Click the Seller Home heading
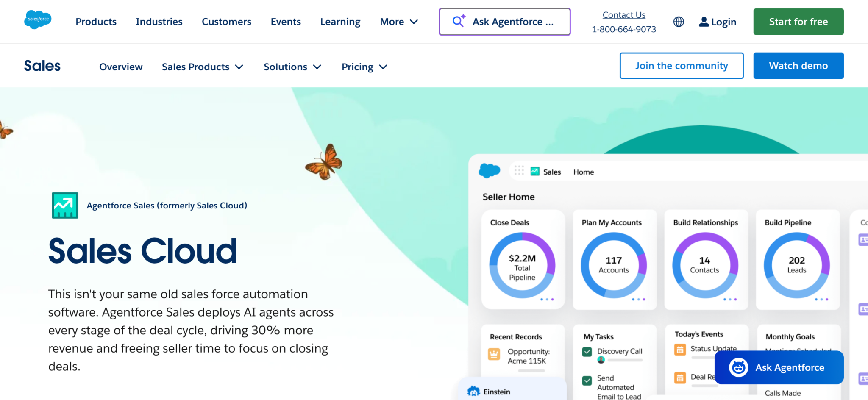 click(509, 197)
